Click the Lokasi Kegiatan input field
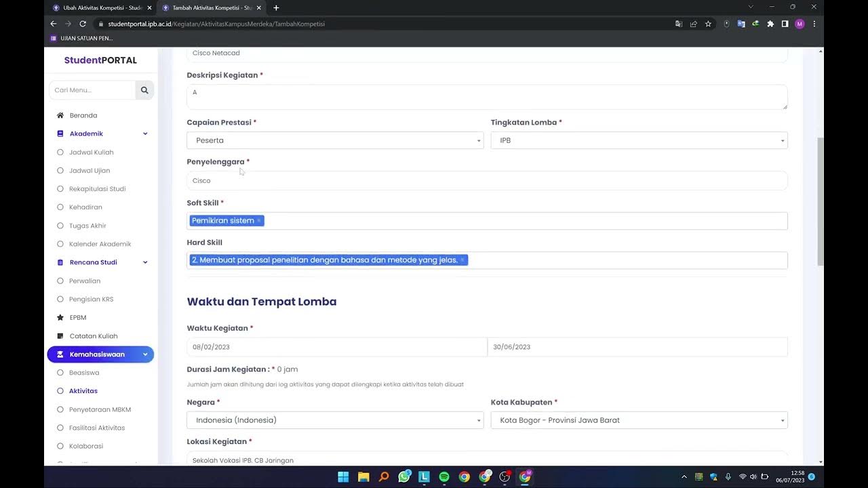 coord(487,459)
